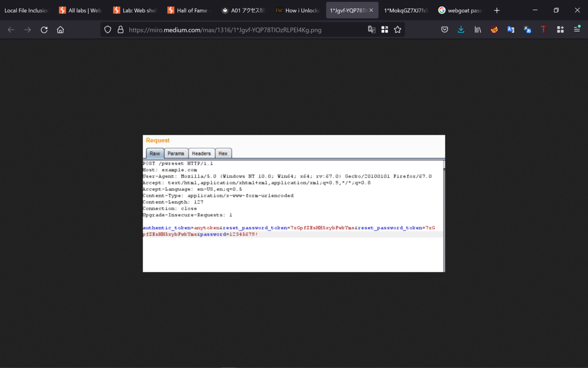Click the 'authentic_token=anytoken' parameter text
The height and width of the screenshot is (368, 588).
181,228
